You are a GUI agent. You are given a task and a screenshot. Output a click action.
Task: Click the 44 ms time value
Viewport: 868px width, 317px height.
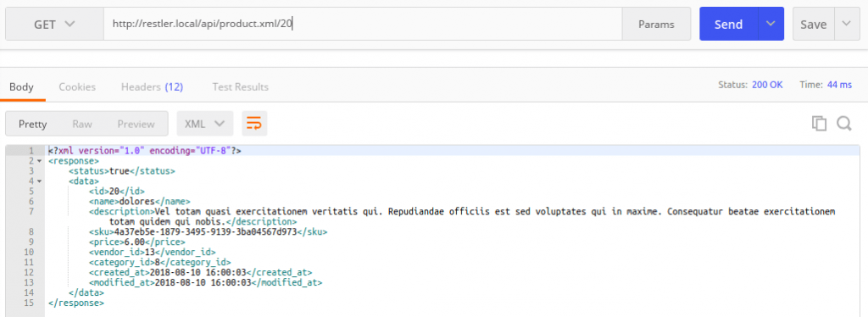click(x=840, y=86)
